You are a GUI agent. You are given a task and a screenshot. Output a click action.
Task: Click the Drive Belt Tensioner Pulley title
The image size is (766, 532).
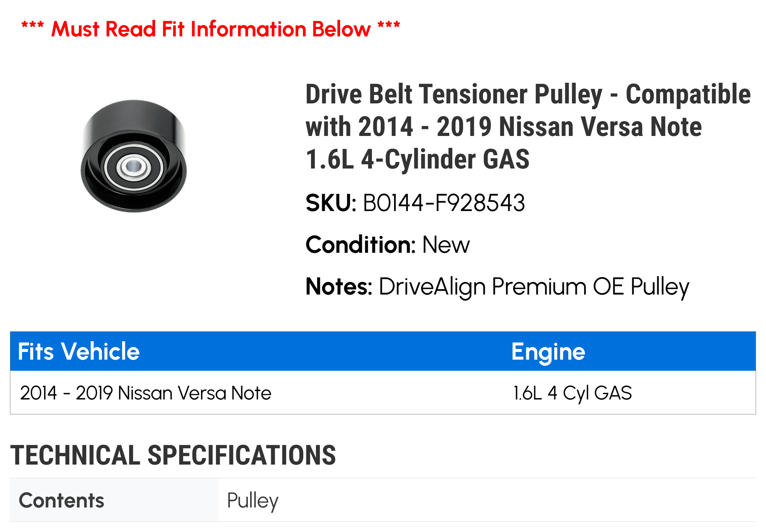click(x=528, y=126)
